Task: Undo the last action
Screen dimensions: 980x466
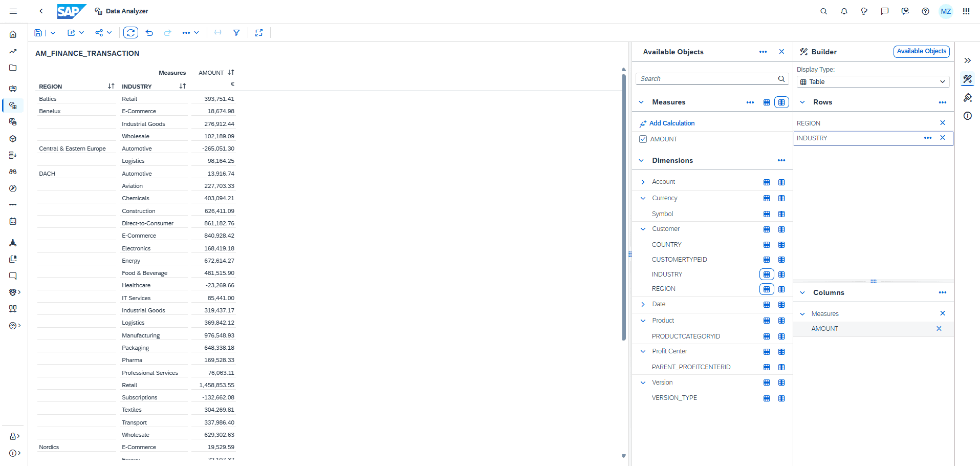Action: pos(149,33)
